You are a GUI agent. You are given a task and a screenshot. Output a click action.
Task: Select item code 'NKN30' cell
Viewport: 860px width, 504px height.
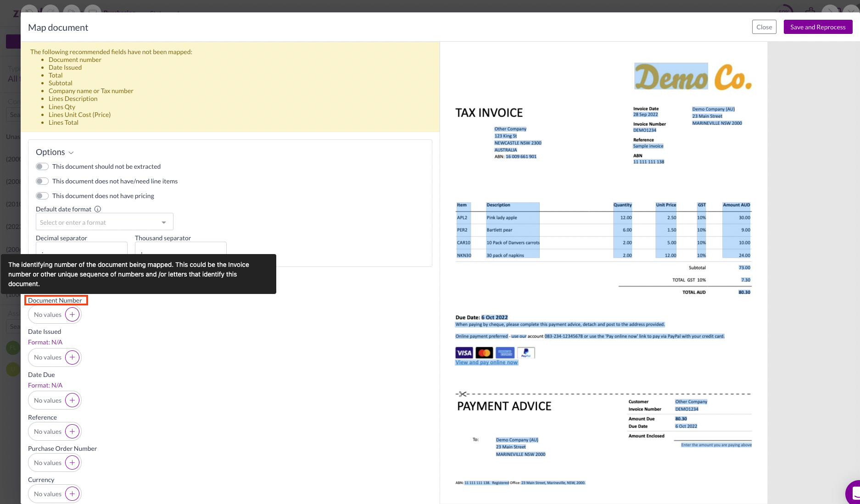(x=464, y=255)
